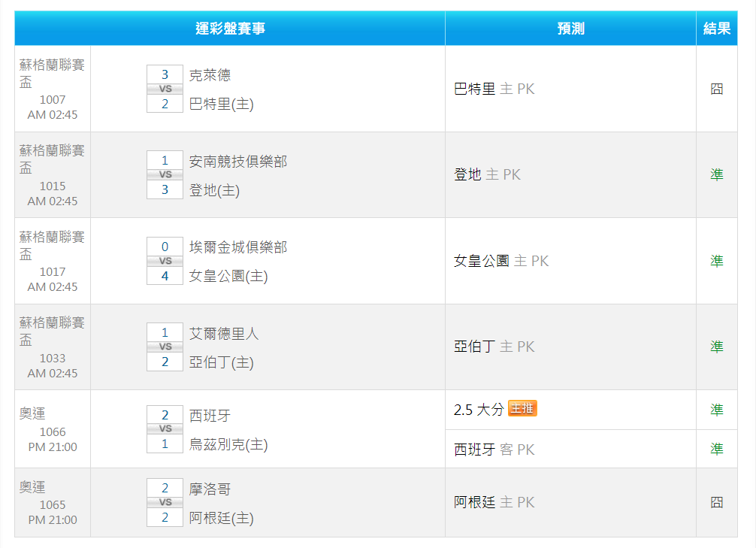Select team name 亞伯丁(主) in match list

pos(221,362)
